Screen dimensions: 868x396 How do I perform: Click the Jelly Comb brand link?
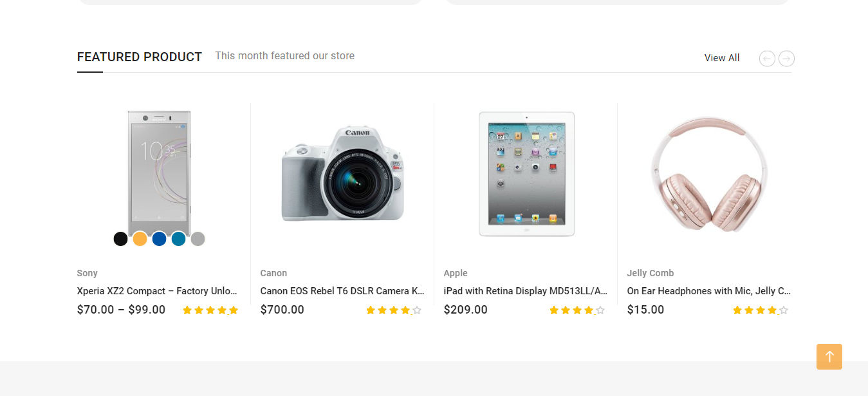[650, 273]
